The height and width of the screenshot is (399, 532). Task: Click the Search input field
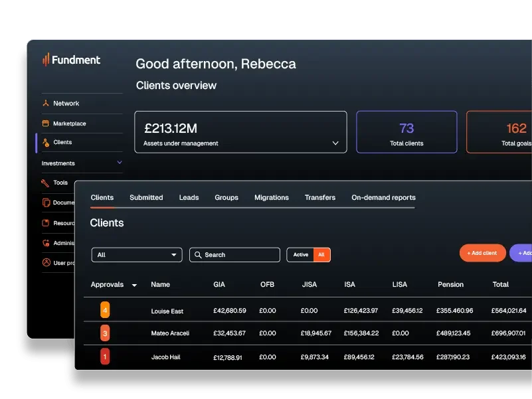(x=235, y=255)
